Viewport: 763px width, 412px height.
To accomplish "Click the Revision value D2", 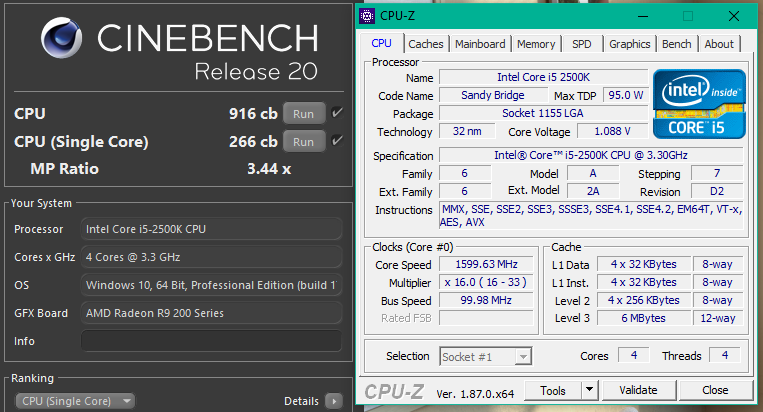I will coord(717,191).
